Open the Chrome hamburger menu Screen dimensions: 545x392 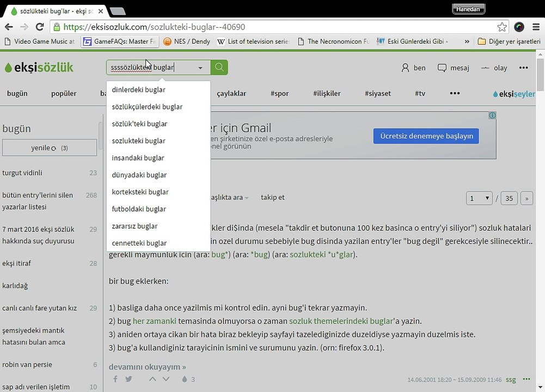(x=536, y=27)
